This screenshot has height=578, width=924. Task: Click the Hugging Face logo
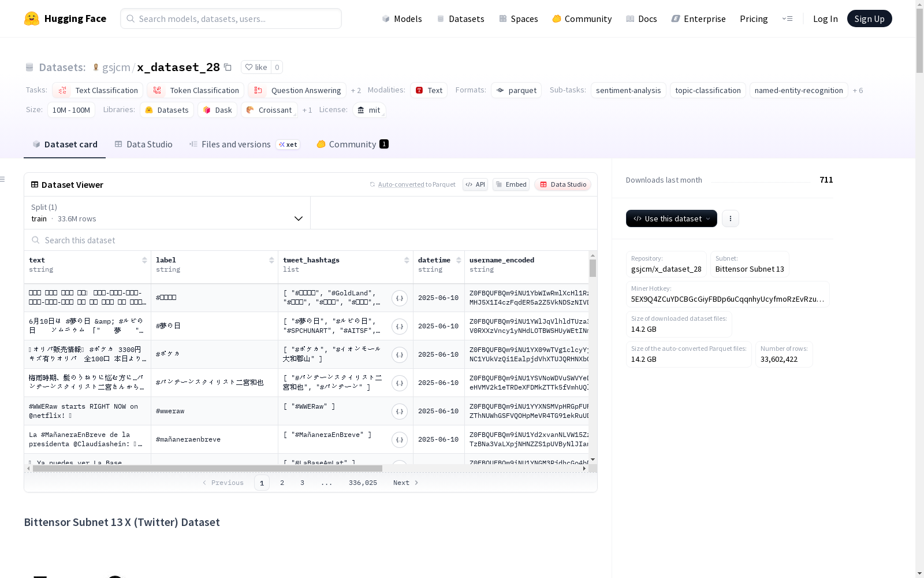65,18
